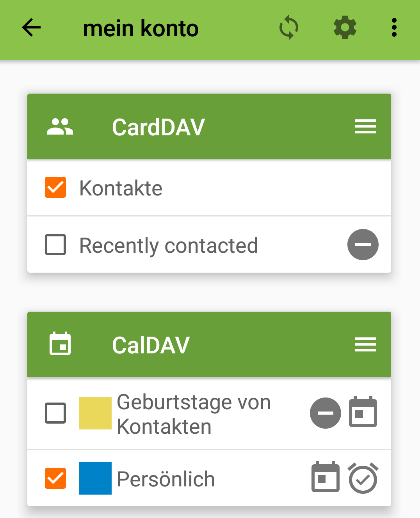
Task: Click events calendar icon for Persönlich
Action: pos(326,477)
